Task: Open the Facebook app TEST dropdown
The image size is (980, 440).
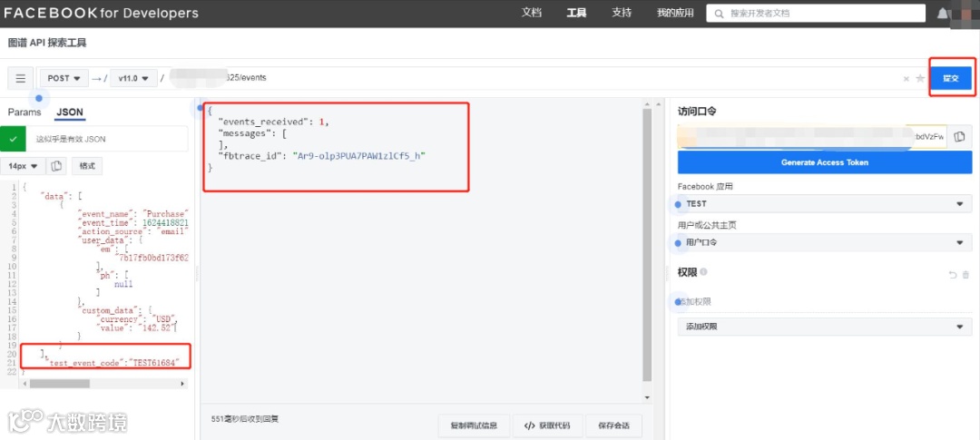Action: [x=824, y=204]
